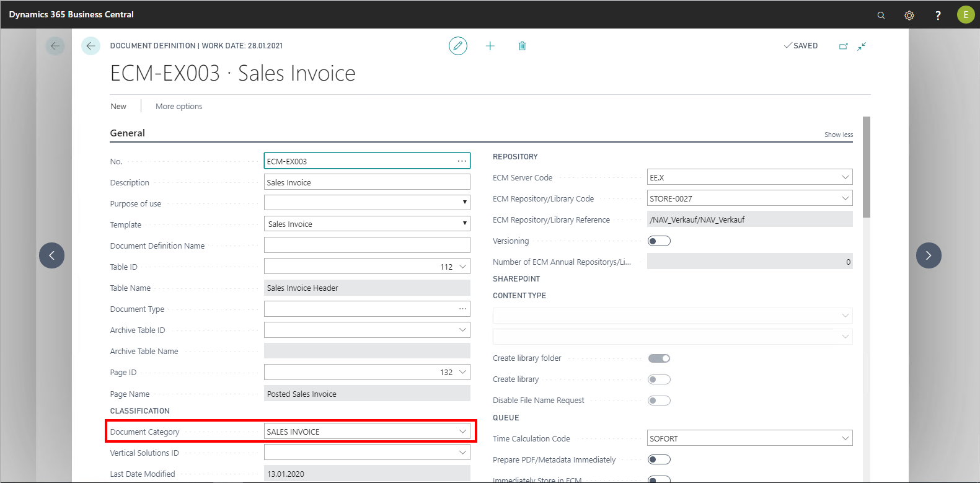Expand the Time Calculation Code dropdown
This screenshot has width=980, height=483.
coord(845,438)
